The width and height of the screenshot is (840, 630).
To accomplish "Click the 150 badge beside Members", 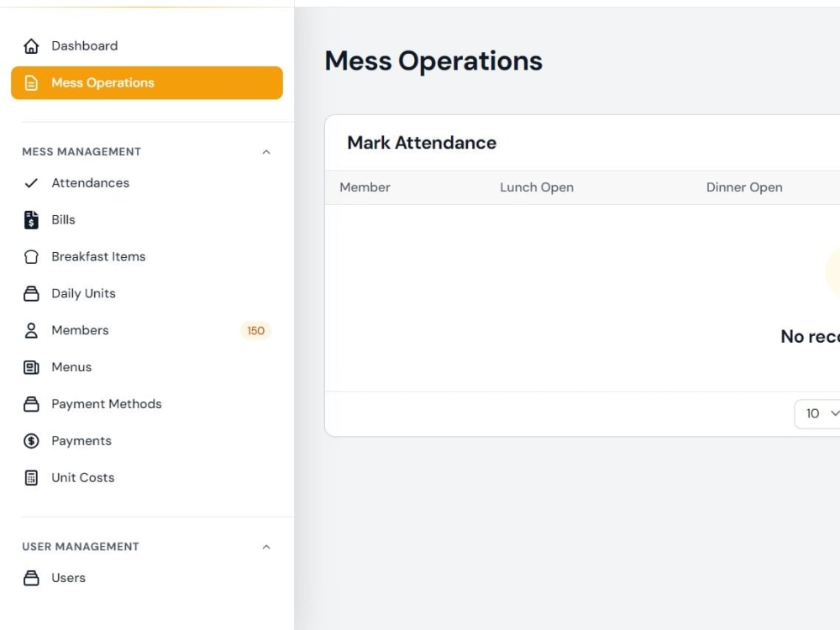I will coord(255,330).
